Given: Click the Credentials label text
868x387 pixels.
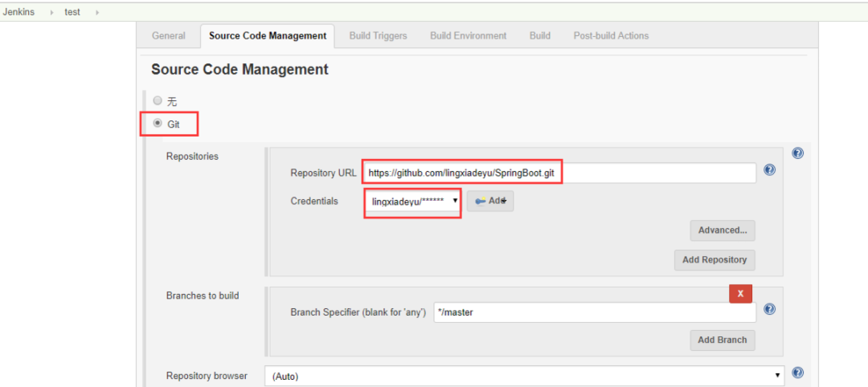Looking at the screenshot, I should (314, 202).
